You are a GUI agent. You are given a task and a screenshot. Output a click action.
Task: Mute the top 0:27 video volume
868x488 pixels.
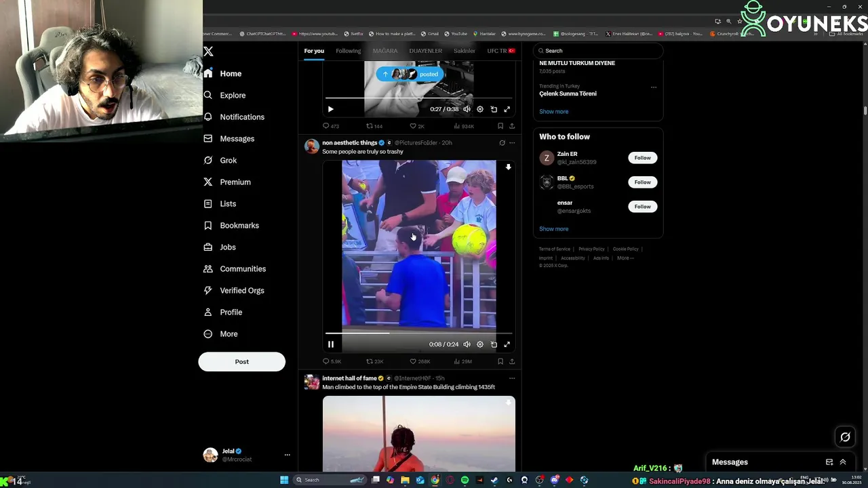467,109
